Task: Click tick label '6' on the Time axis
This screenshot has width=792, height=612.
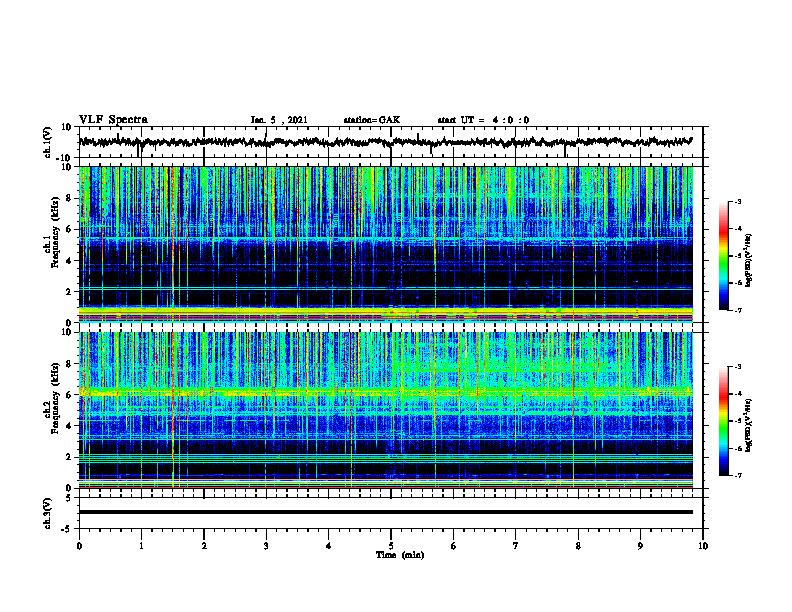Action: (454, 546)
